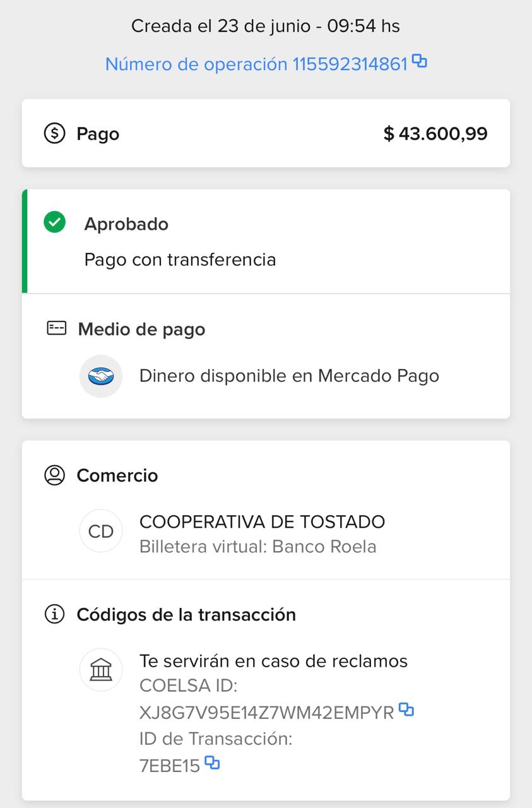The height and width of the screenshot is (808, 532).
Task: Copy the transaction ID 7EBE15
Action: coord(213,764)
